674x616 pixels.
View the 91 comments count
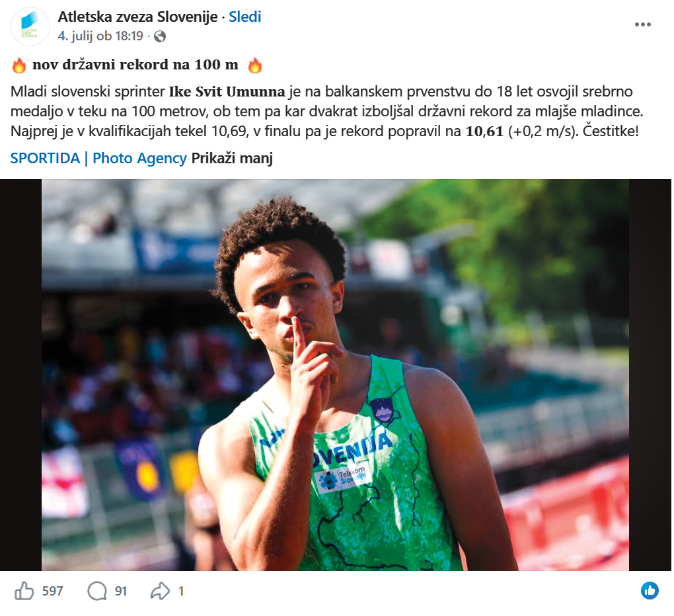tap(121, 592)
